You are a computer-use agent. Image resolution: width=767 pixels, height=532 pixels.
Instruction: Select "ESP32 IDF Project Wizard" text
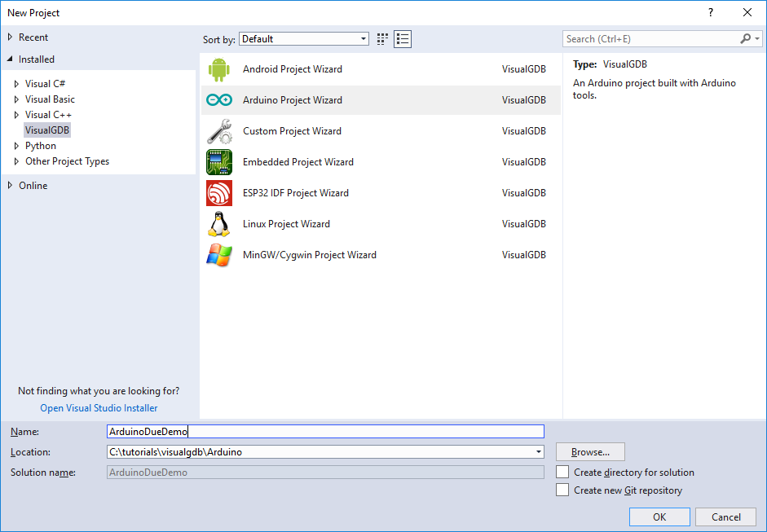coord(296,192)
